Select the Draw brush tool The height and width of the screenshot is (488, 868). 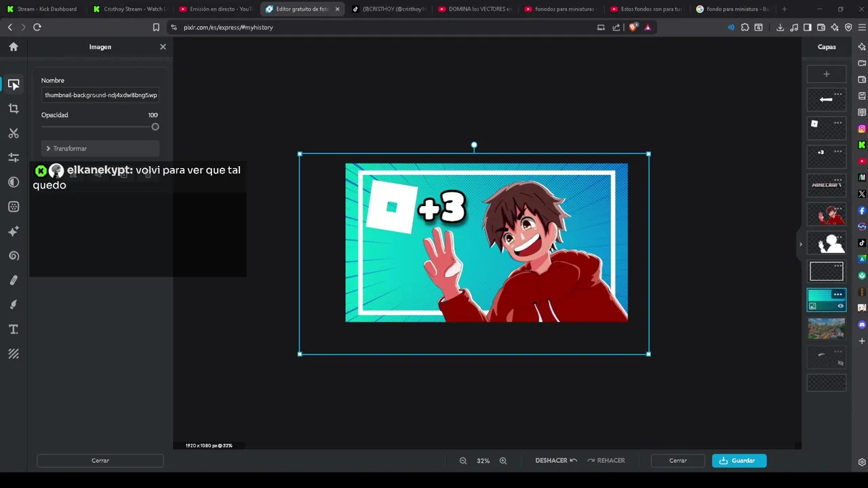click(14, 304)
